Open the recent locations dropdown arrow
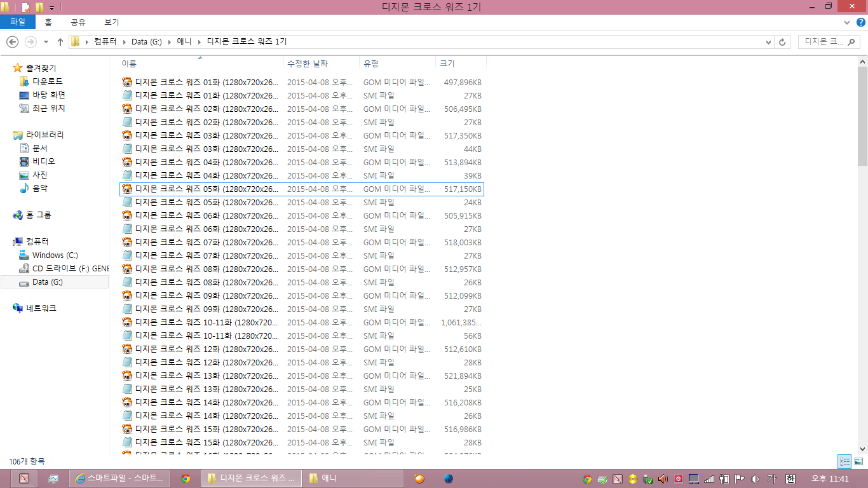The height and width of the screenshot is (488, 868). [x=46, y=42]
